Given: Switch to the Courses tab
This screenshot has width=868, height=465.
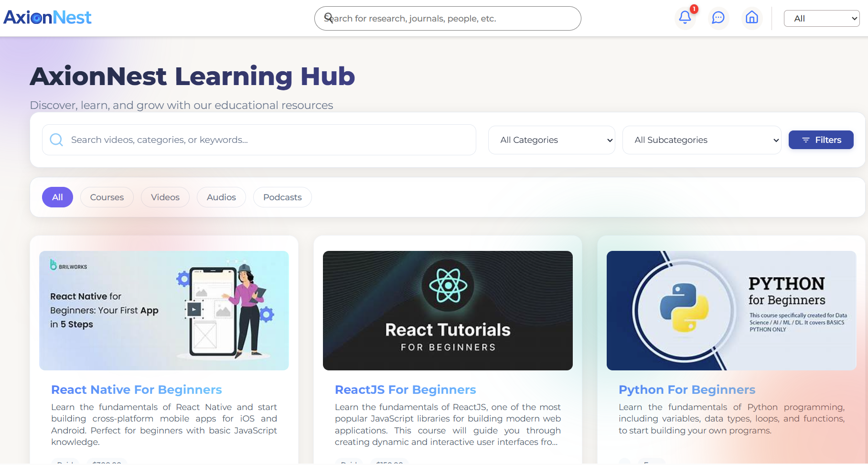Looking at the screenshot, I should point(107,197).
